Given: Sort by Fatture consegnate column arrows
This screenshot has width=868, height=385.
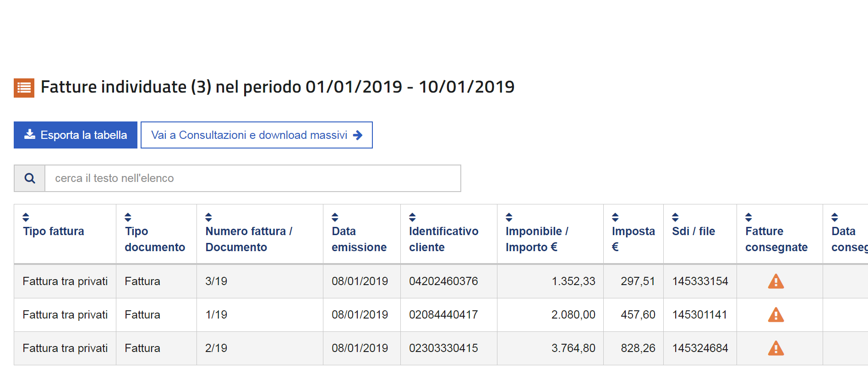Looking at the screenshot, I should tap(749, 217).
